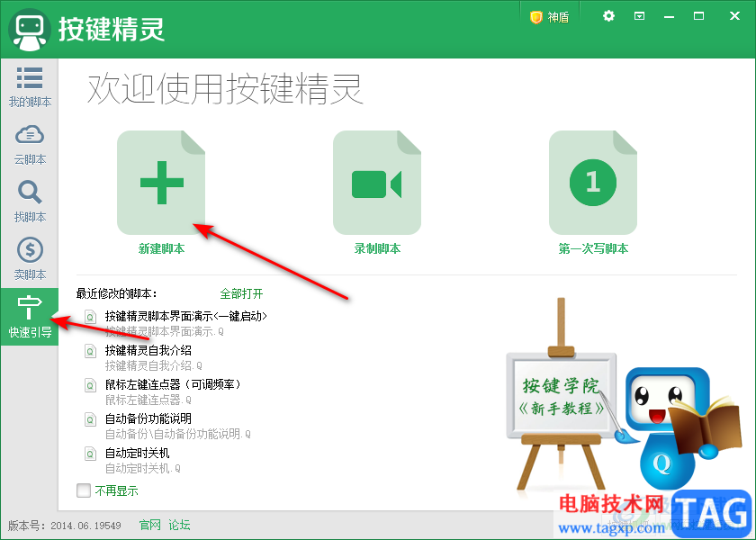This screenshot has height=540, width=756.
Task: Maximize the 按键精灵 window
Action: point(698,16)
